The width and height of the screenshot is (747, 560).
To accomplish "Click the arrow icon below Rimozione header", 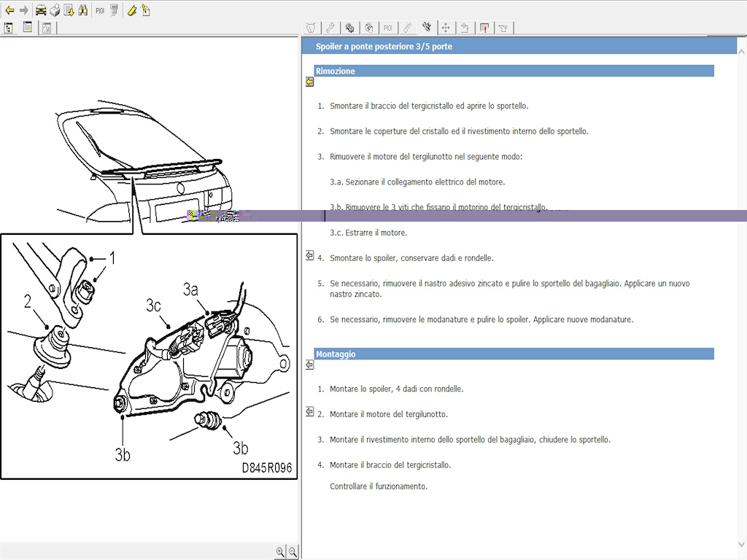I will 309,82.
